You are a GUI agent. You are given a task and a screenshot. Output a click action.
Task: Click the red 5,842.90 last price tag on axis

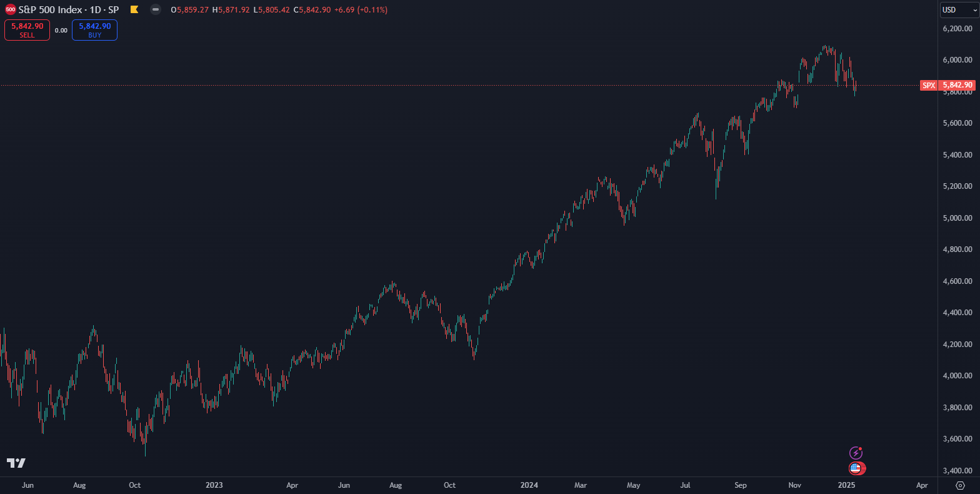[957, 85]
